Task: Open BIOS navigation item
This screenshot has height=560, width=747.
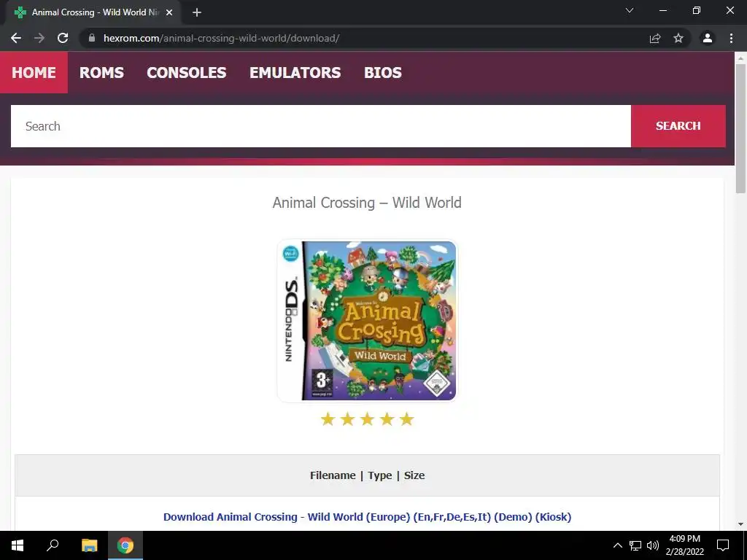Action: [382, 72]
